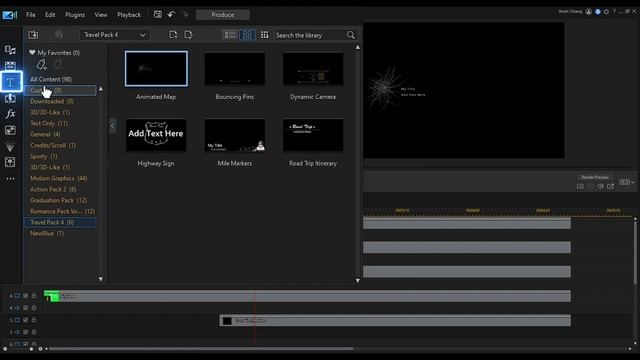Open the Plugins menu

(75, 15)
